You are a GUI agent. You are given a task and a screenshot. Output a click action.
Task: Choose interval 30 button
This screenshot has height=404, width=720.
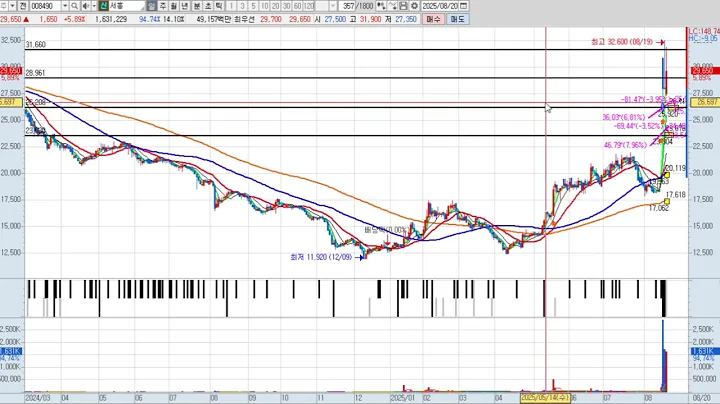(x=287, y=6)
